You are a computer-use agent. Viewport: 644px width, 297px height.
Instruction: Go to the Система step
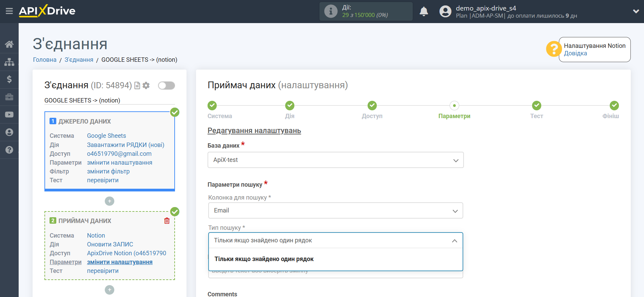pyautogui.click(x=212, y=106)
